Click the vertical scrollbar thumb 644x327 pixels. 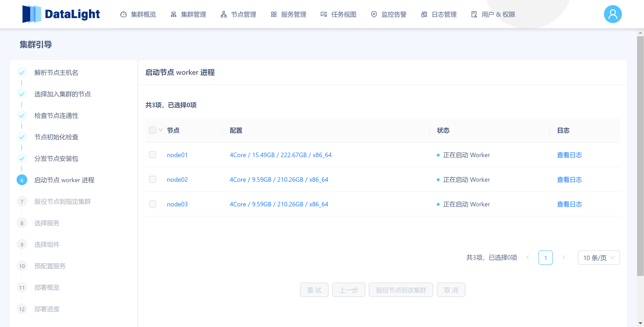[640, 156]
